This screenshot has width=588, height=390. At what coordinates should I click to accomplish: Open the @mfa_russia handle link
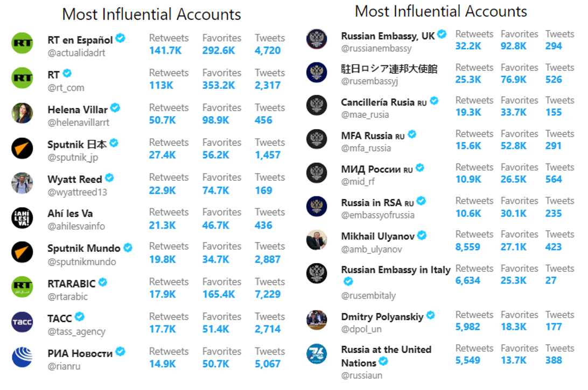(366, 148)
